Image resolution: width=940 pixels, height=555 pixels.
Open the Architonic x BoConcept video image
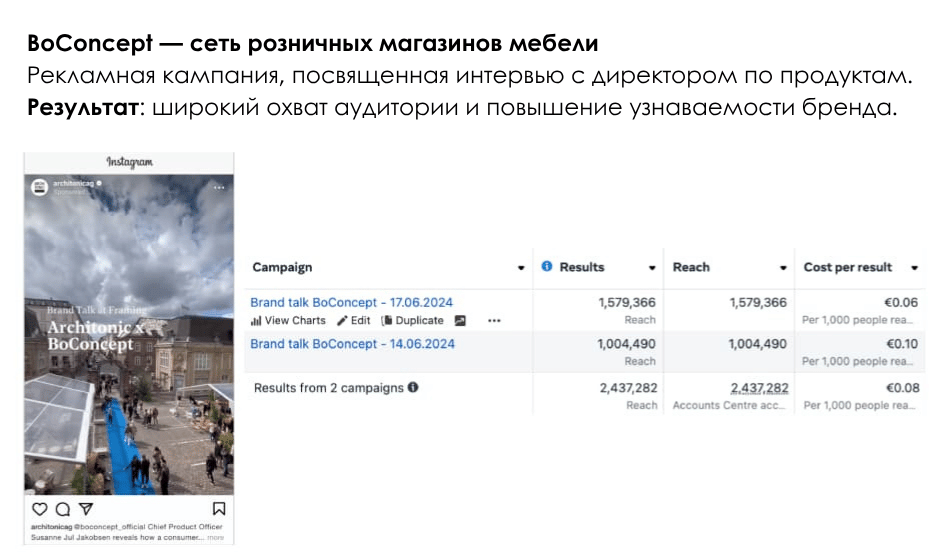[129, 334]
